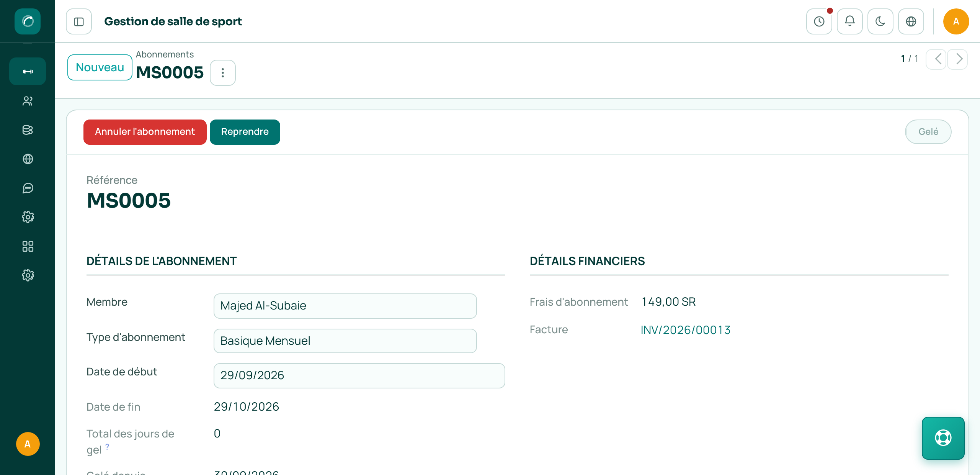Go to the previous record arrow
The image size is (980, 475).
point(936,59)
